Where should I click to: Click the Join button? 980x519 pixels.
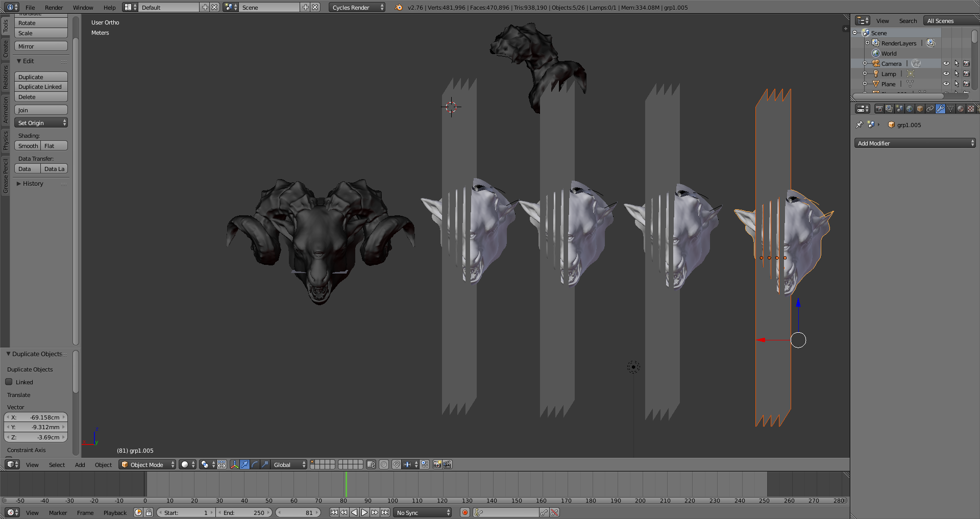pyautogui.click(x=41, y=110)
